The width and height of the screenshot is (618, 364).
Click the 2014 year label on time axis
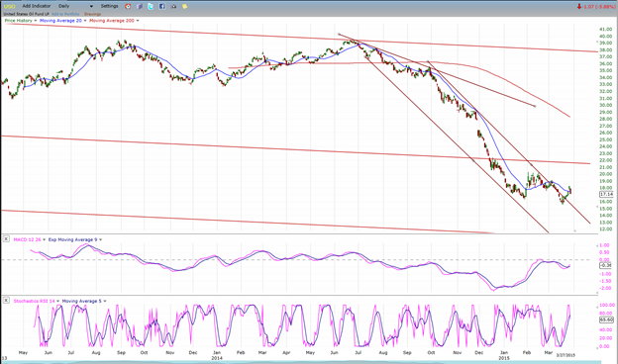click(217, 358)
